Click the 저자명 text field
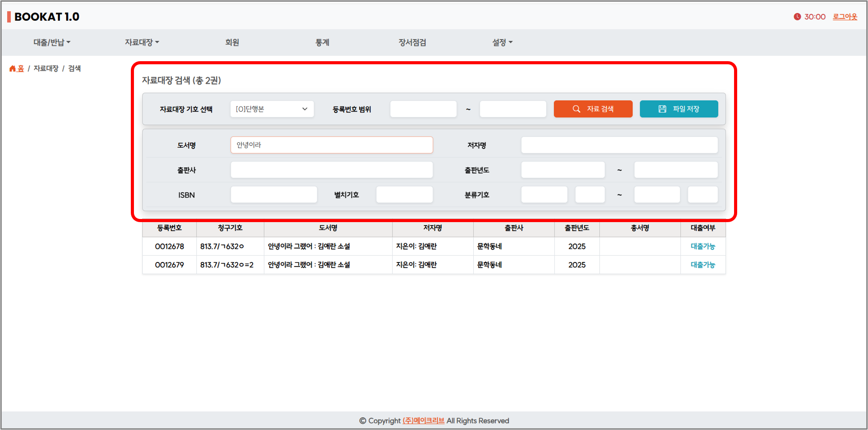Screen dimensions: 868x430 tap(619, 145)
